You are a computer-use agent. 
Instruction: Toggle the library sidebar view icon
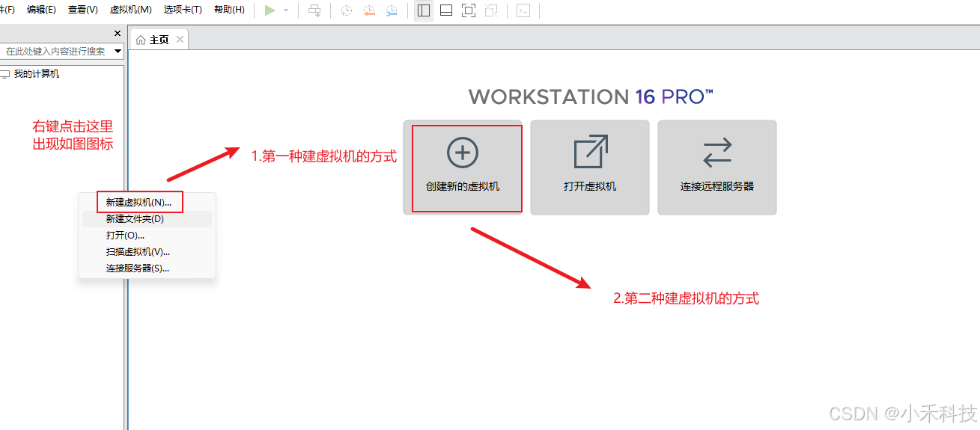click(424, 10)
